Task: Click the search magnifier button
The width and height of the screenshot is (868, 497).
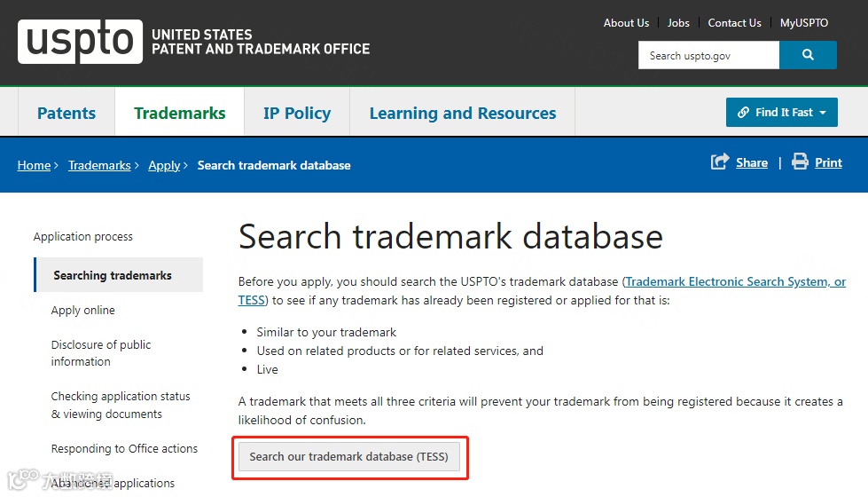Action: click(x=808, y=55)
